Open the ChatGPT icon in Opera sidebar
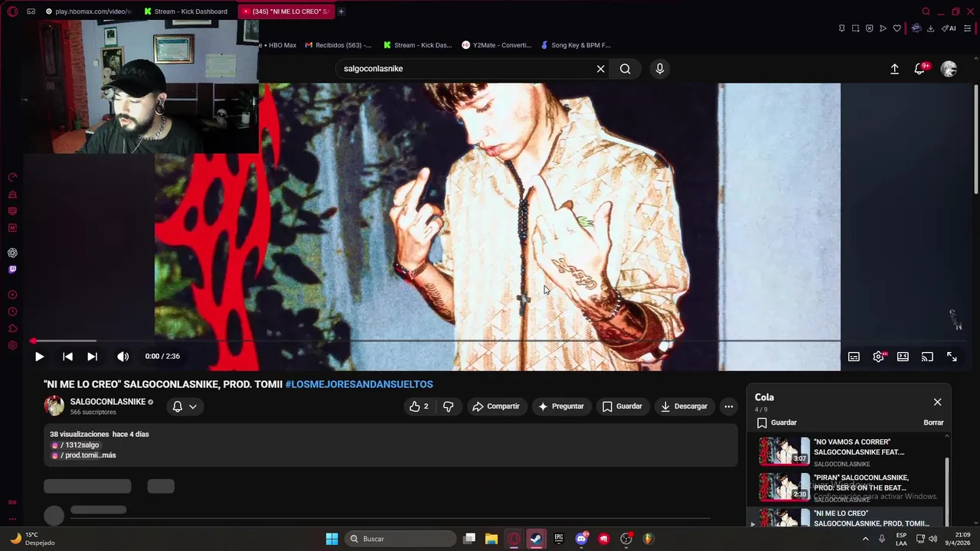The width and height of the screenshot is (980, 551). [x=12, y=253]
